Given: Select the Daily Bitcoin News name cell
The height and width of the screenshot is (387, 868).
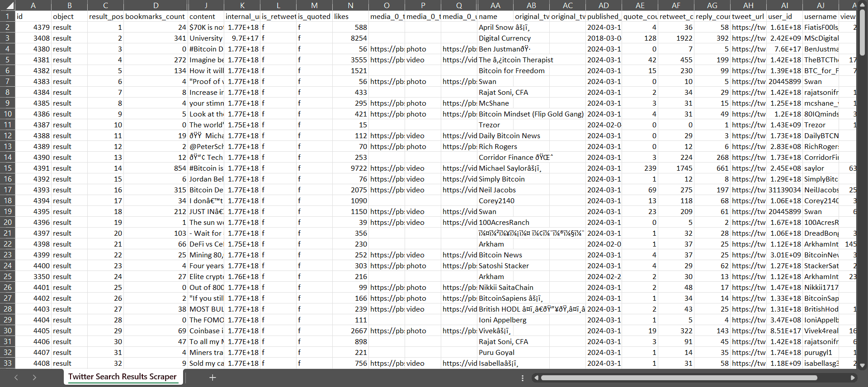Looking at the screenshot, I should coord(495,135).
